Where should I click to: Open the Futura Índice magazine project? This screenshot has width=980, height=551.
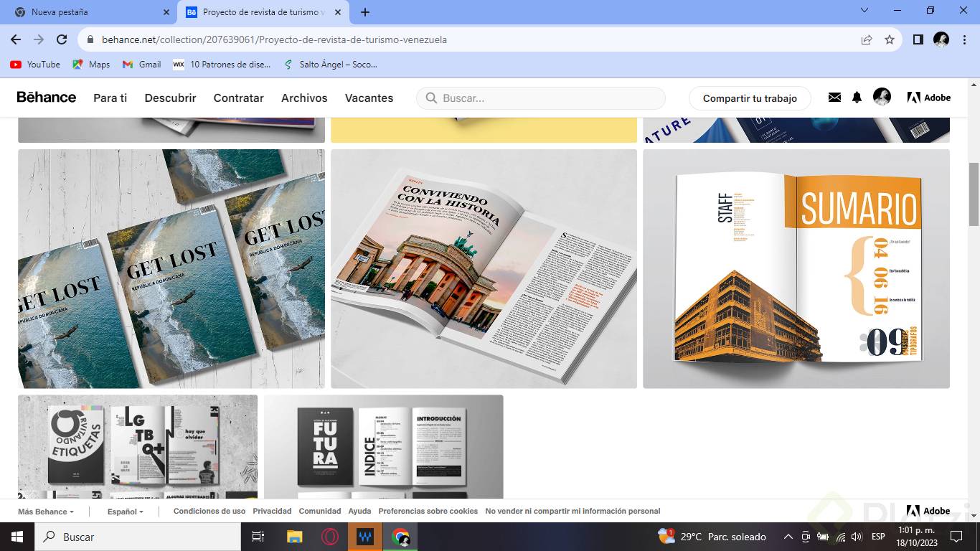pyautogui.click(x=384, y=446)
